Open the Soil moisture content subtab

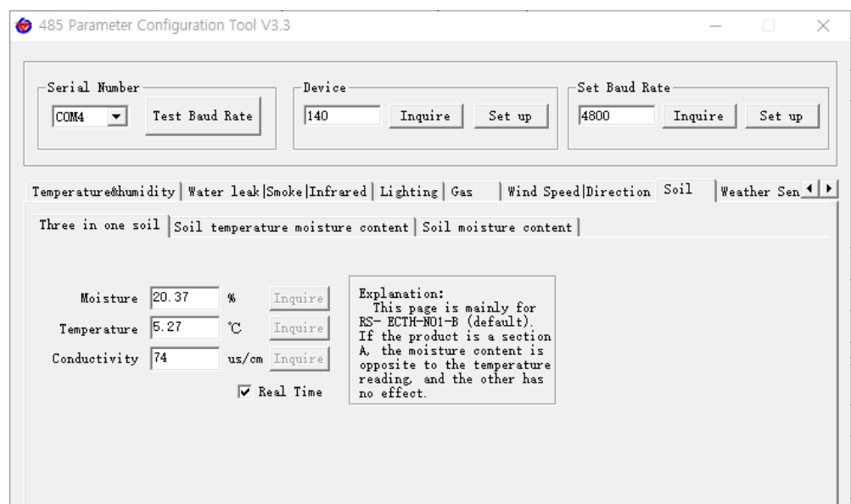coord(497,227)
